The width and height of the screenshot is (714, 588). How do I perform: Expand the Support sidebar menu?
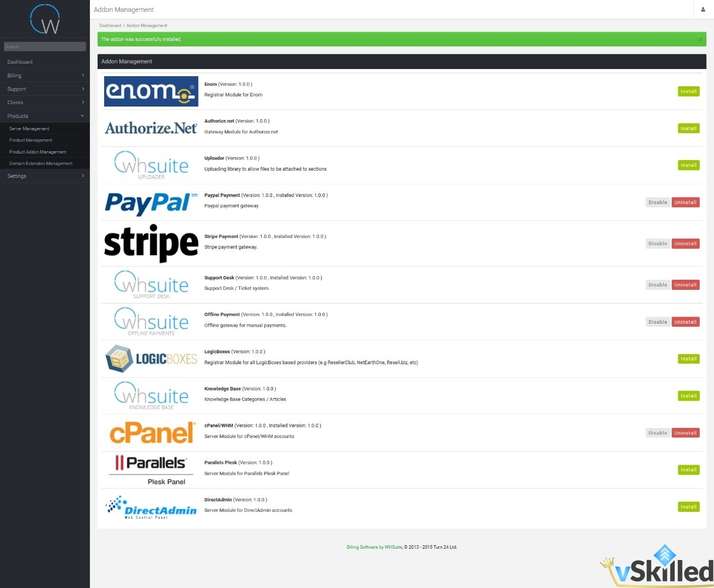tap(45, 89)
